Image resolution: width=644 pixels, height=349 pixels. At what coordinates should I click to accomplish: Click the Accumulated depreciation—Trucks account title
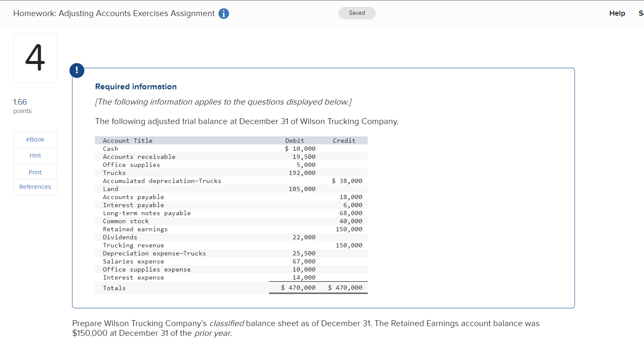point(162,180)
